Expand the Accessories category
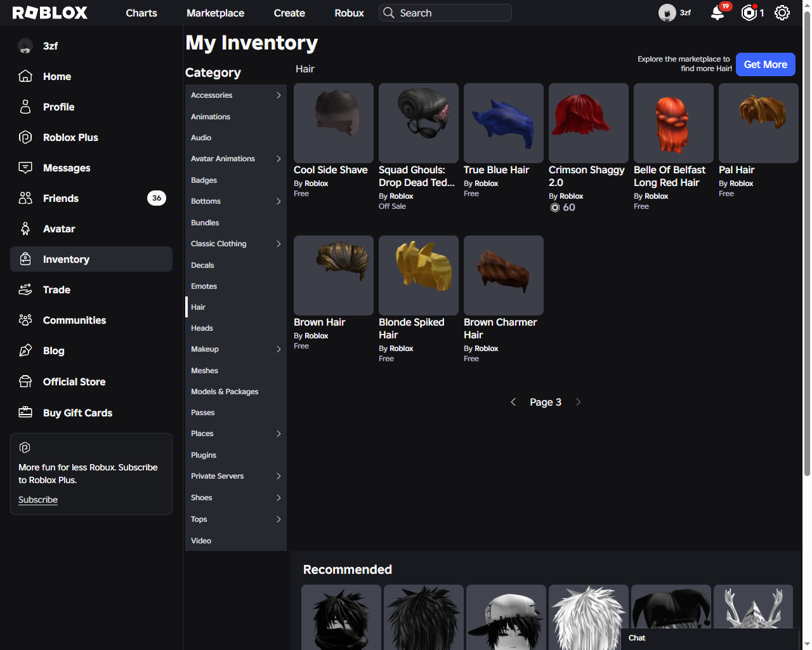 point(278,95)
